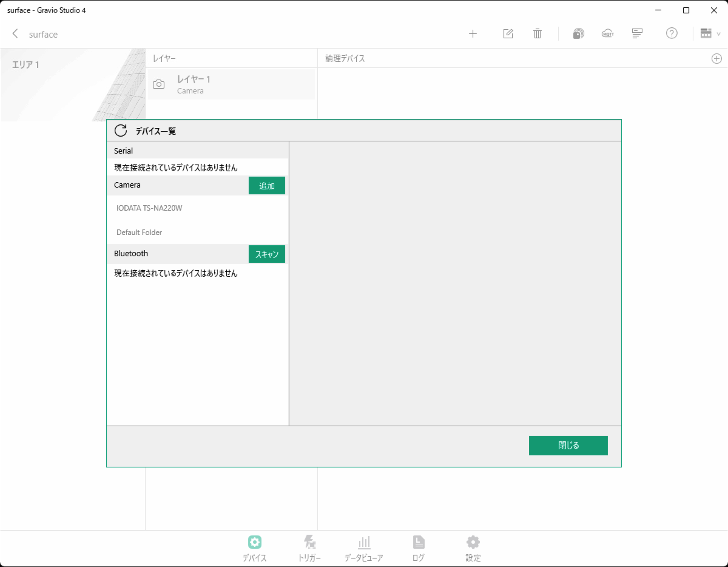This screenshot has width=728, height=567.
Task: Click the trash delete icon in toolbar
Action: coord(537,34)
